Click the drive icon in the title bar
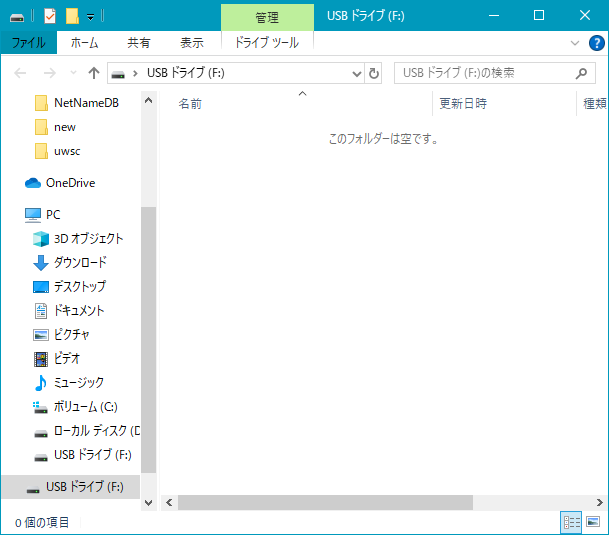The height and width of the screenshot is (535, 609). 17,17
